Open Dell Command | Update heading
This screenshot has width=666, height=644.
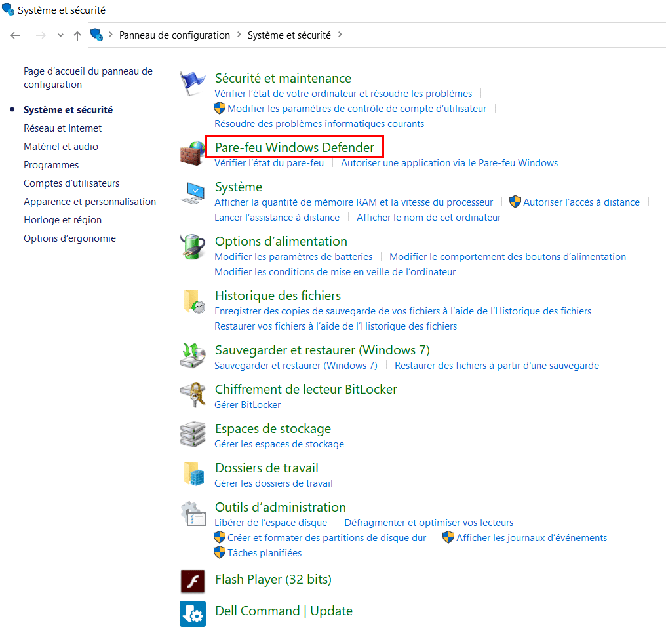click(x=284, y=611)
